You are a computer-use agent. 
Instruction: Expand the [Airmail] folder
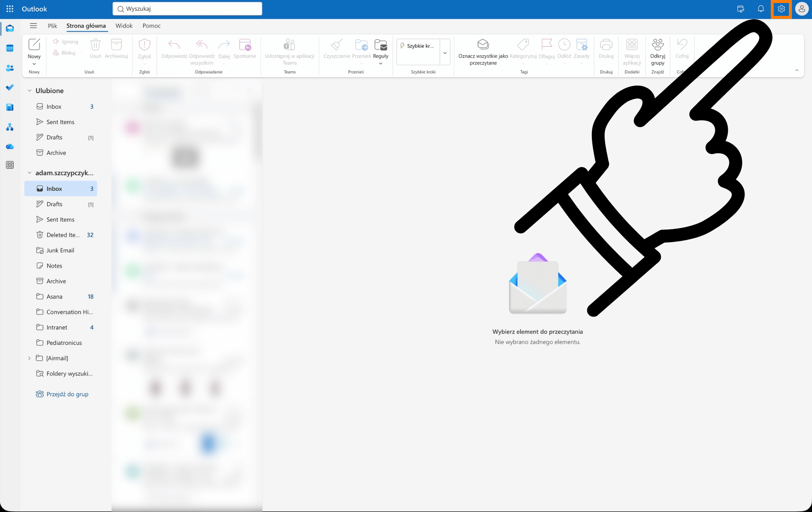(29, 358)
